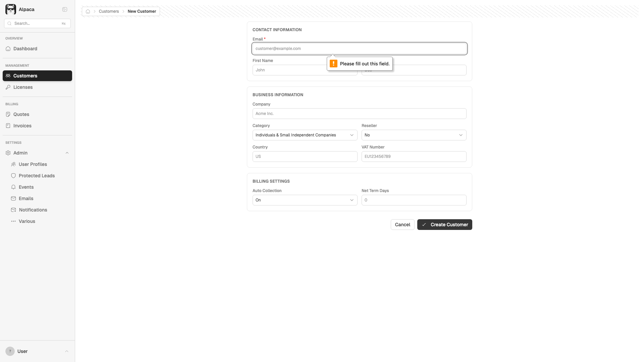644x362 pixels.
Task: Open Events with the bell icon
Action: point(26,187)
